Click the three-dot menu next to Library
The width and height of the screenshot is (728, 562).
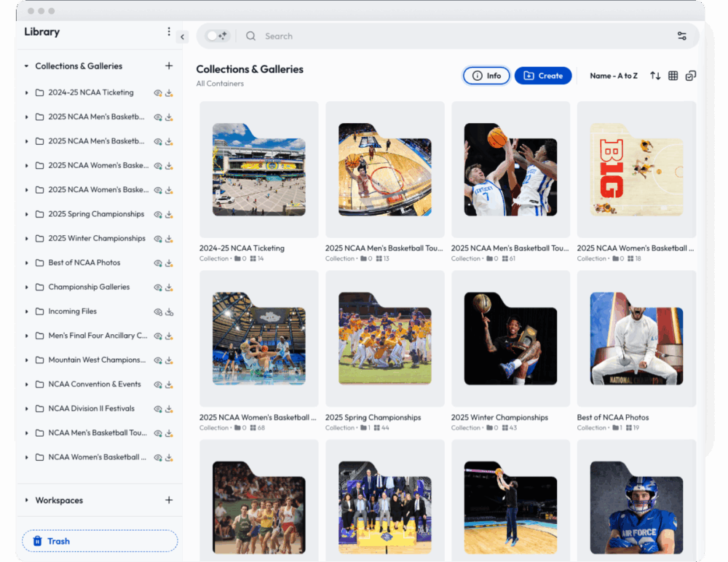(x=169, y=31)
